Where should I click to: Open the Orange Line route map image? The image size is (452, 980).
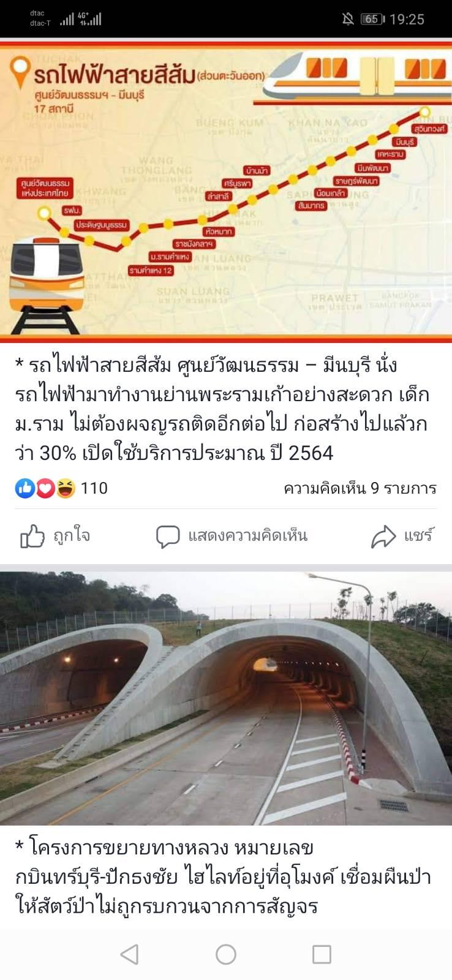tap(226, 190)
